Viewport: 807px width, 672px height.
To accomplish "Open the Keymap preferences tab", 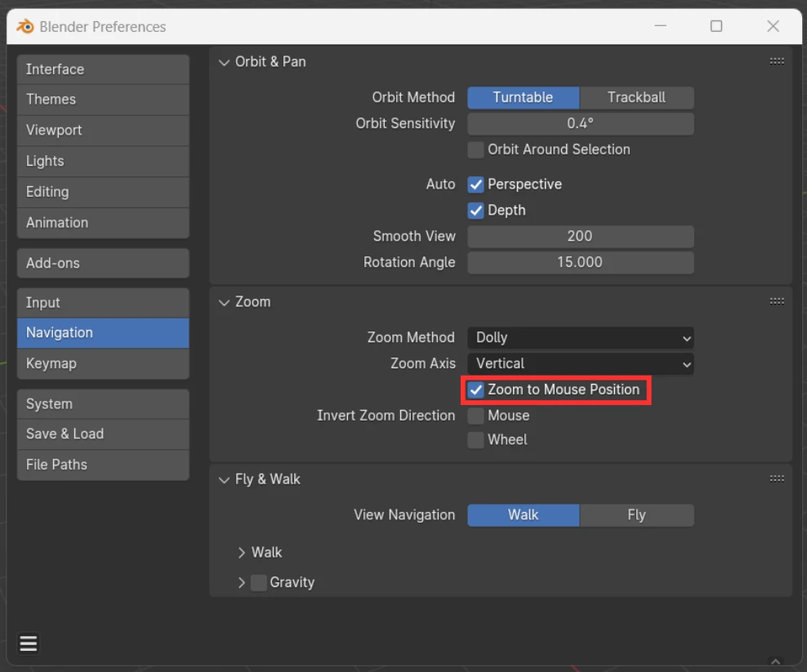I will coord(103,364).
